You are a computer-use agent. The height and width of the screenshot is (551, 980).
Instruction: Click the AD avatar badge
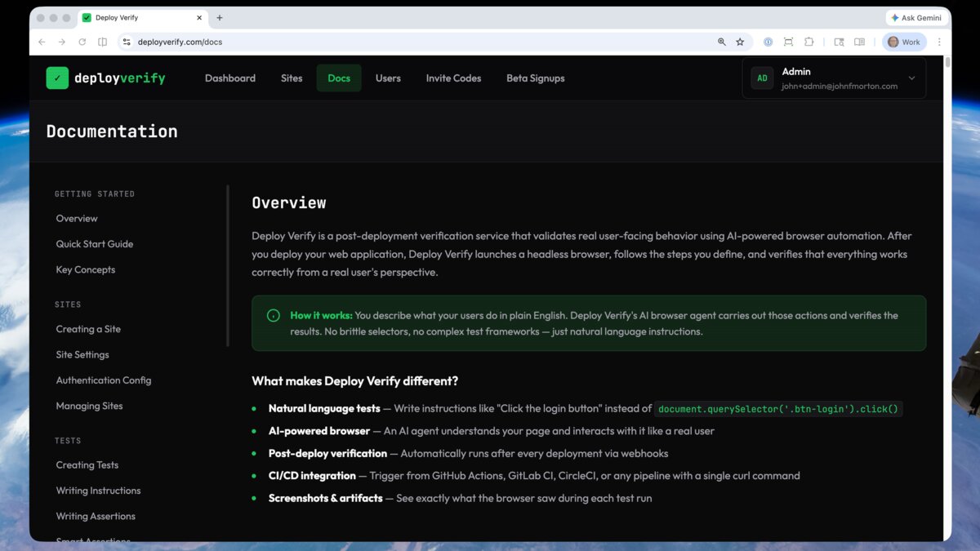click(x=762, y=78)
